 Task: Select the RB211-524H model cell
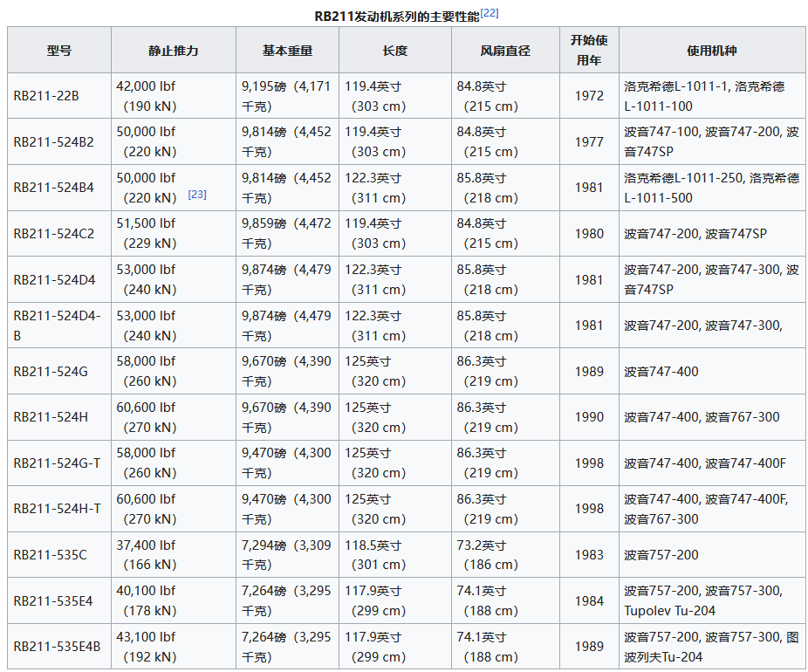[x=59, y=417]
